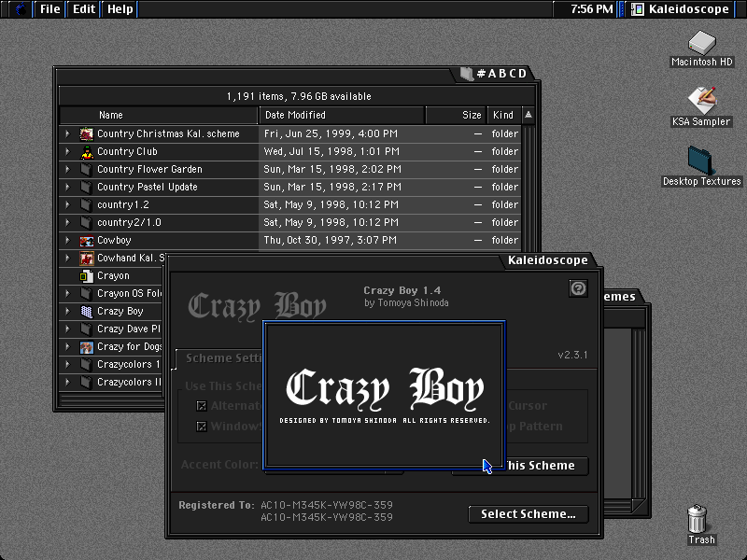This screenshot has width=747, height=560.
Task: Select the country2/1.0 folder icon
Action: [86, 222]
